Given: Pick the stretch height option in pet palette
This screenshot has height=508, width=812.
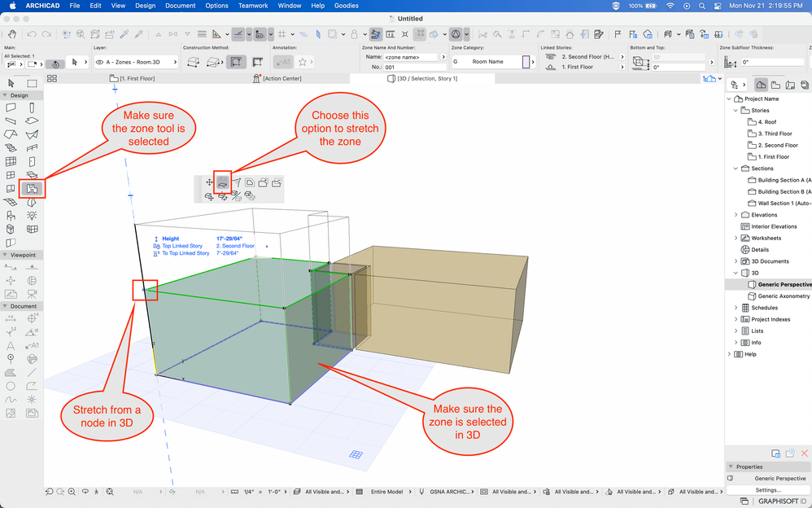Looking at the screenshot, I should pos(223,182).
